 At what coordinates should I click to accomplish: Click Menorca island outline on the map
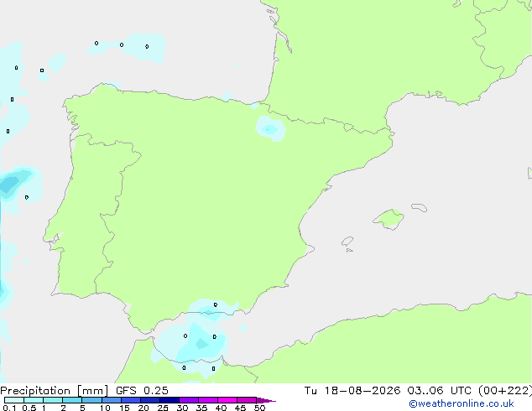[x=420, y=207]
